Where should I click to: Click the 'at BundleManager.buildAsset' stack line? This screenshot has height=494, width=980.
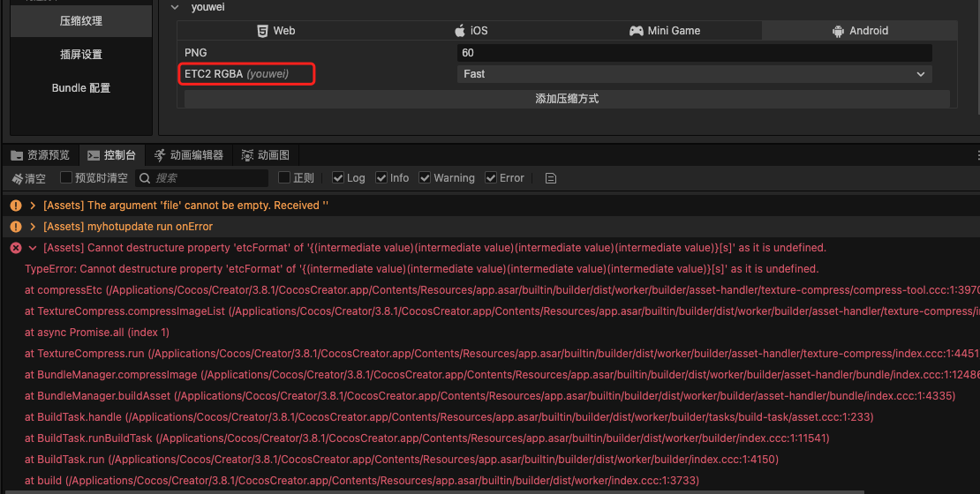490,396
